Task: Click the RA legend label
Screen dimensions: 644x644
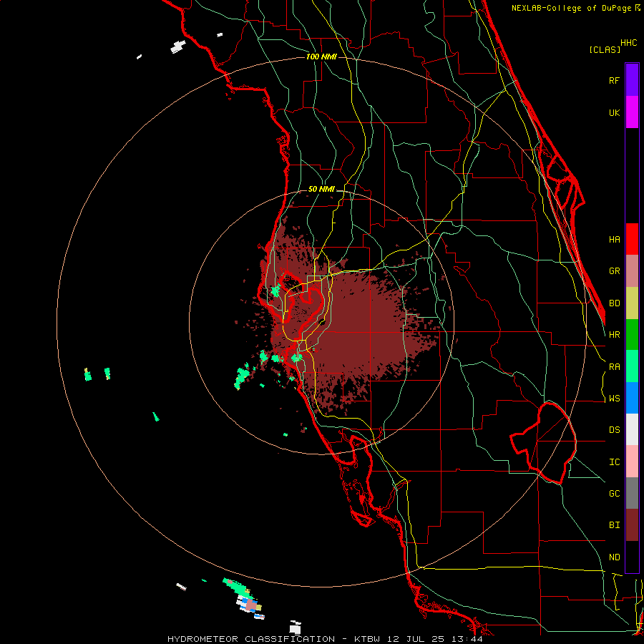Action: (614, 367)
